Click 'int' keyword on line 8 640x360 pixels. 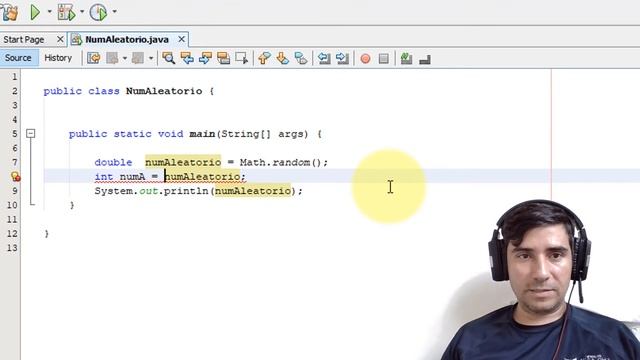[104, 177]
